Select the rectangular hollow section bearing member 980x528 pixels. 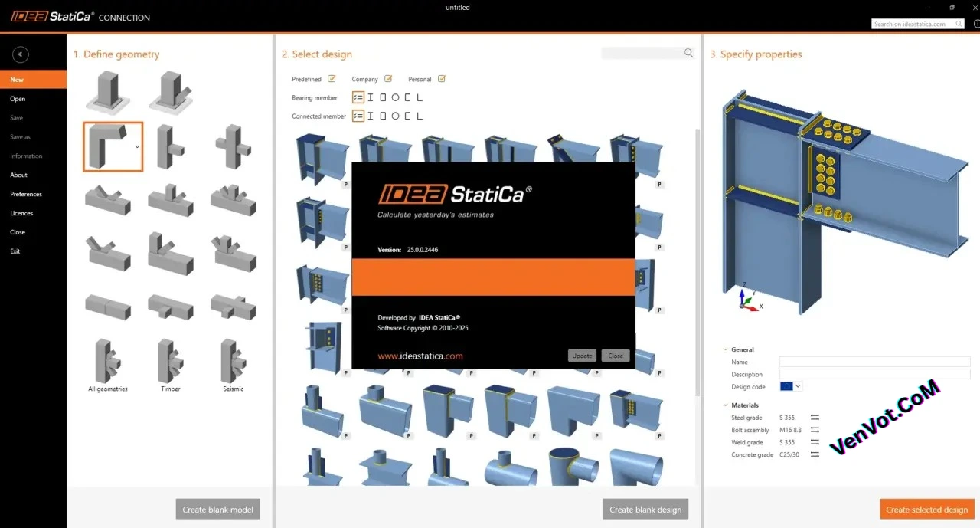tap(384, 97)
